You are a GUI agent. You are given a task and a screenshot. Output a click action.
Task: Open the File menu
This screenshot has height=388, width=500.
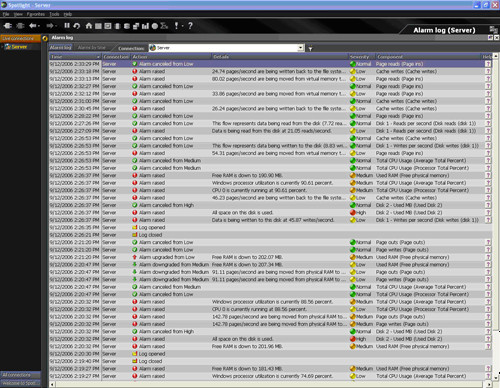(6, 14)
